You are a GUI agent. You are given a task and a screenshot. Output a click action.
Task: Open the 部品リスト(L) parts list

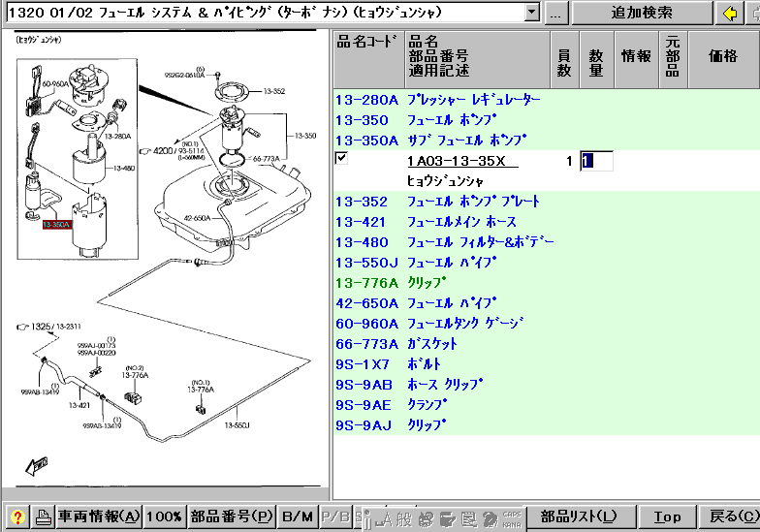tap(579, 517)
